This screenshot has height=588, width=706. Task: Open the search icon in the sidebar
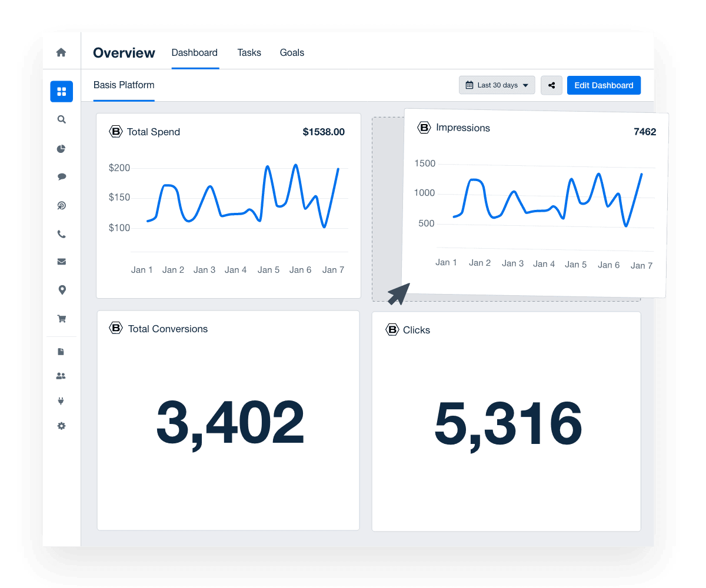coord(61,119)
